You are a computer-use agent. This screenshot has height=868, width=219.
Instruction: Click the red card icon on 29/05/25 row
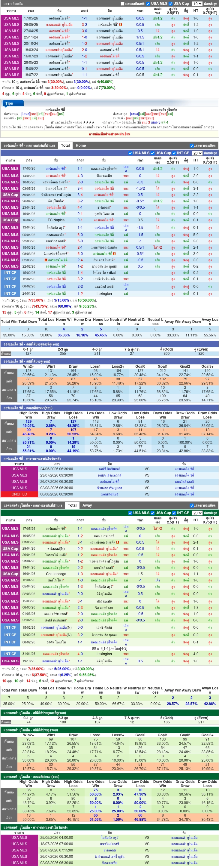tap(120, 25)
